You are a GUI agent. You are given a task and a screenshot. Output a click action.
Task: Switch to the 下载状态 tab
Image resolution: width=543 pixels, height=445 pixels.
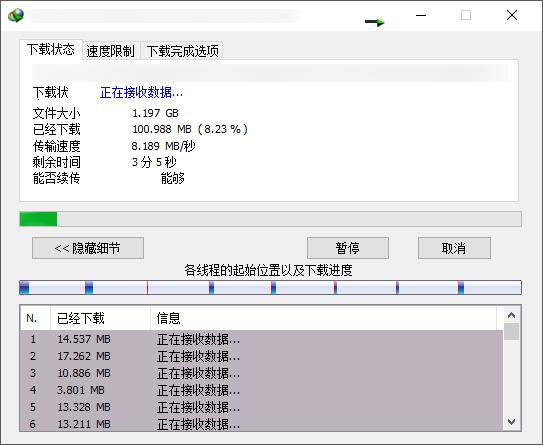51,50
